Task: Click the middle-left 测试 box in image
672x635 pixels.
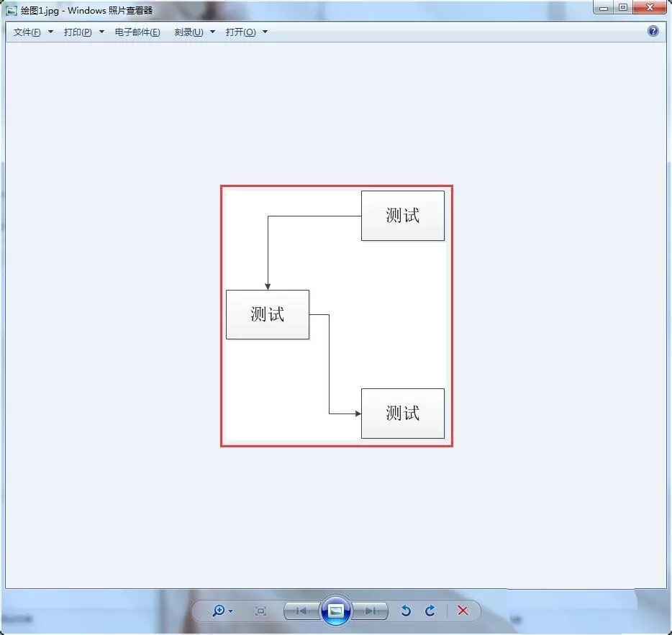Action: (x=268, y=314)
